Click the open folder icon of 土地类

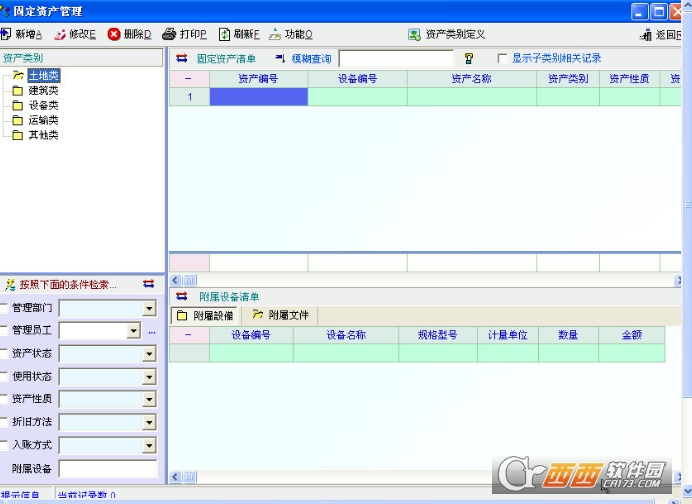click(x=18, y=75)
